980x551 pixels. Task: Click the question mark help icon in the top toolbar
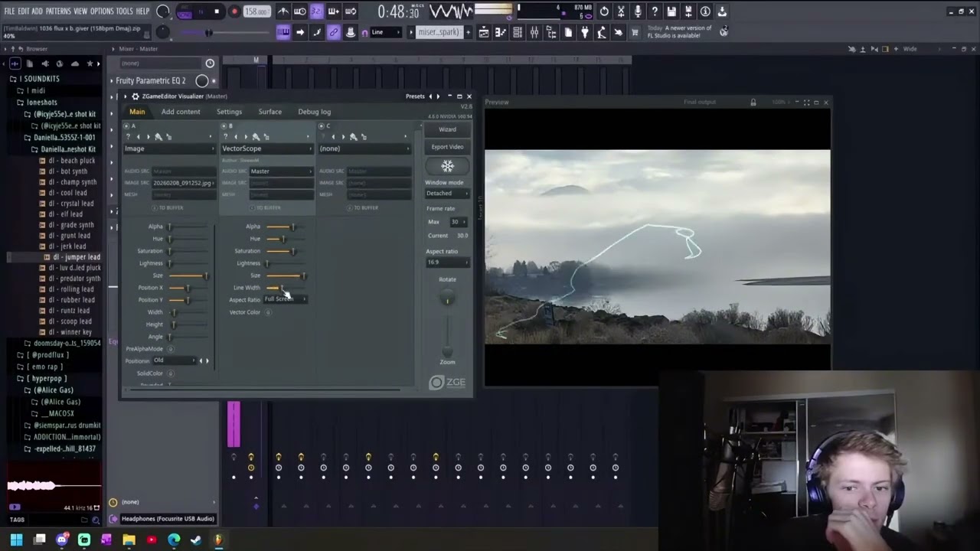point(655,11)
